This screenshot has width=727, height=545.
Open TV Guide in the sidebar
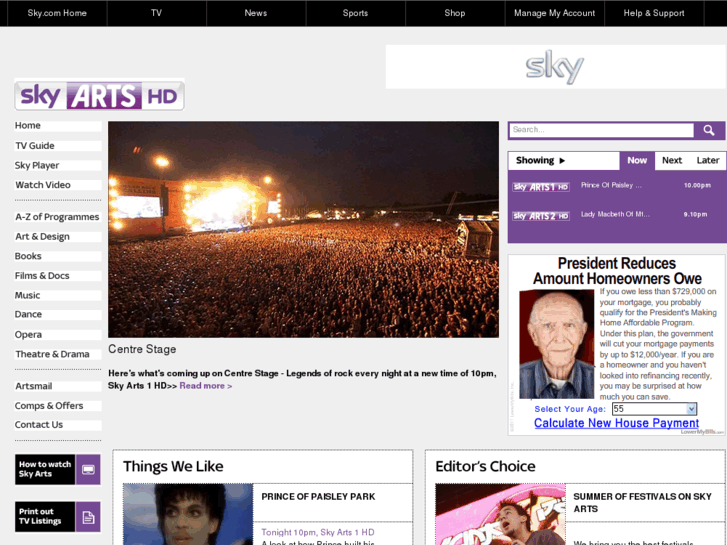click(57, 146)
